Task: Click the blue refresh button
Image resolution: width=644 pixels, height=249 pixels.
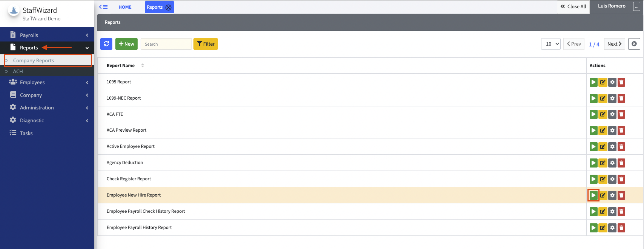Action: coord(106,44)
